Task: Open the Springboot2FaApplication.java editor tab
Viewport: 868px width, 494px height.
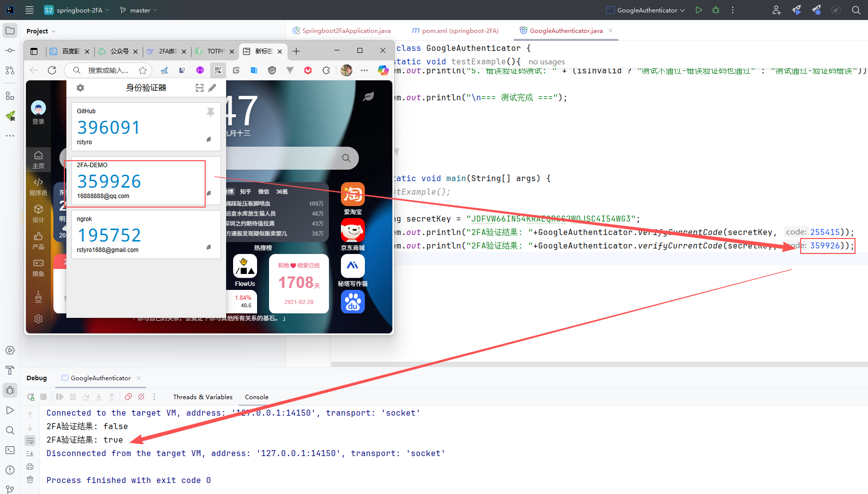Action: point(346,30)
